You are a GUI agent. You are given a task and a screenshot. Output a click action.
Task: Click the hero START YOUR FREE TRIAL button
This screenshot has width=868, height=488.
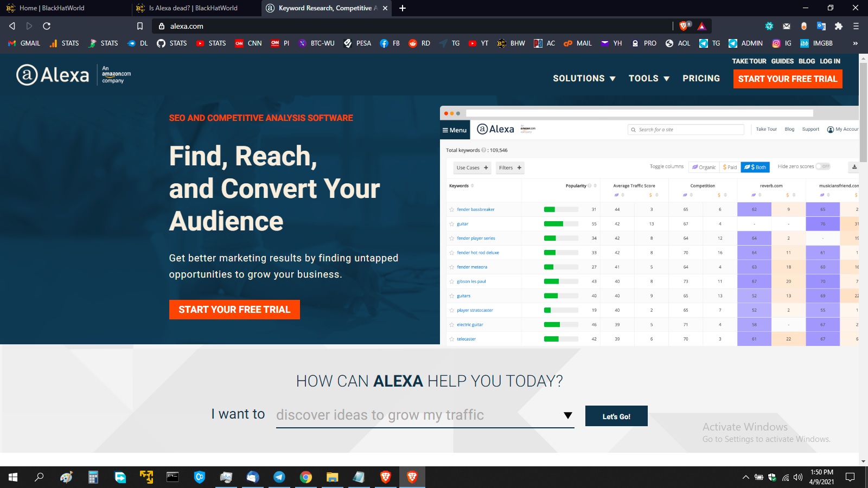click(x=234, y=310)
